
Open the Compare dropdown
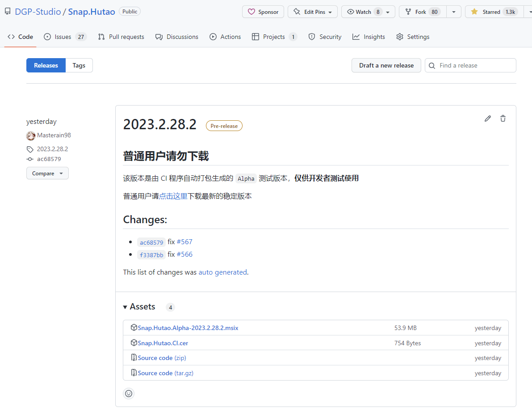point(47,173)
